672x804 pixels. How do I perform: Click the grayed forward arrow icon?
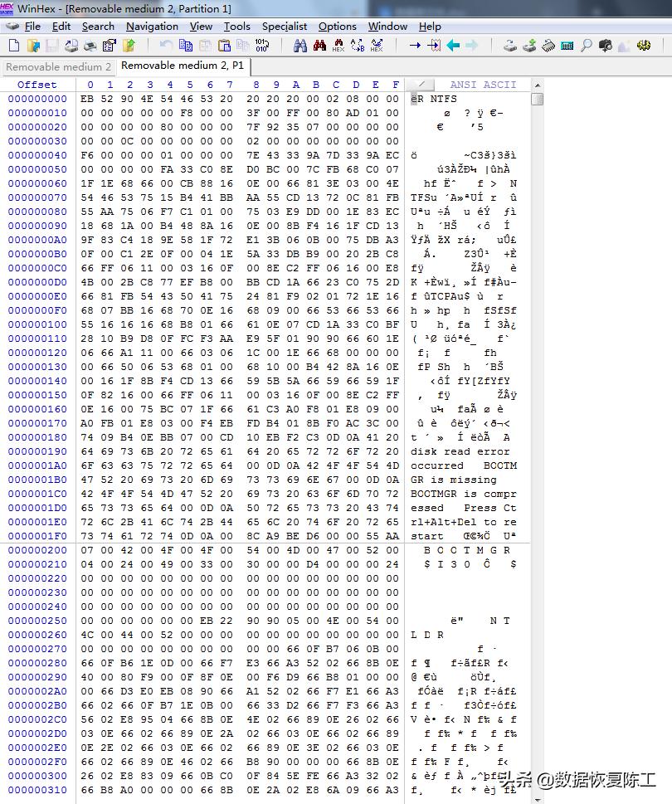coord(471,46)
